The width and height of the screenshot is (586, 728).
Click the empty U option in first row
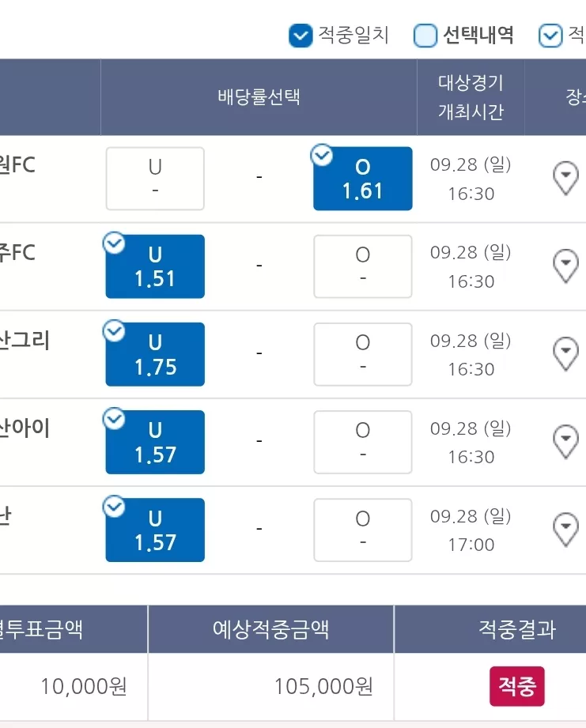click(155, 179)
